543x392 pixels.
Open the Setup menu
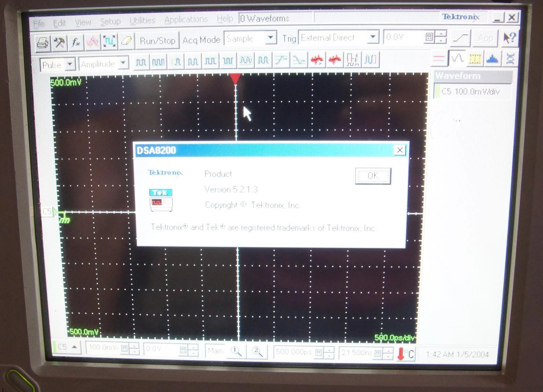click(x=110, y=22)
